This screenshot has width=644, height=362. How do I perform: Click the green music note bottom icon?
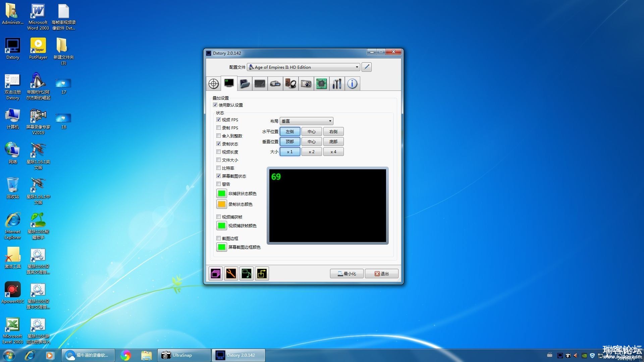(x=247, y=274)
